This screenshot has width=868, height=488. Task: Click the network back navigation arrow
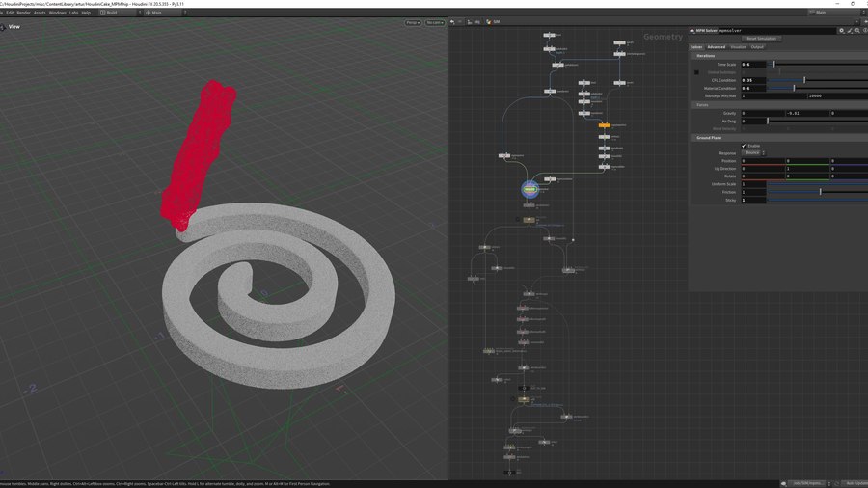(x=452, y=21)
